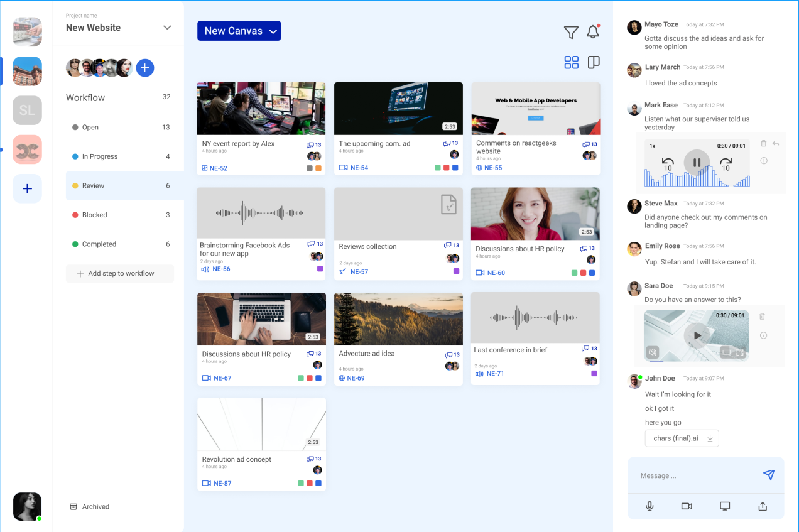Open the pink knot-logo workspace
Image resolution: width=799 pixels, height=532 pixels.
(x=27, y=149)
